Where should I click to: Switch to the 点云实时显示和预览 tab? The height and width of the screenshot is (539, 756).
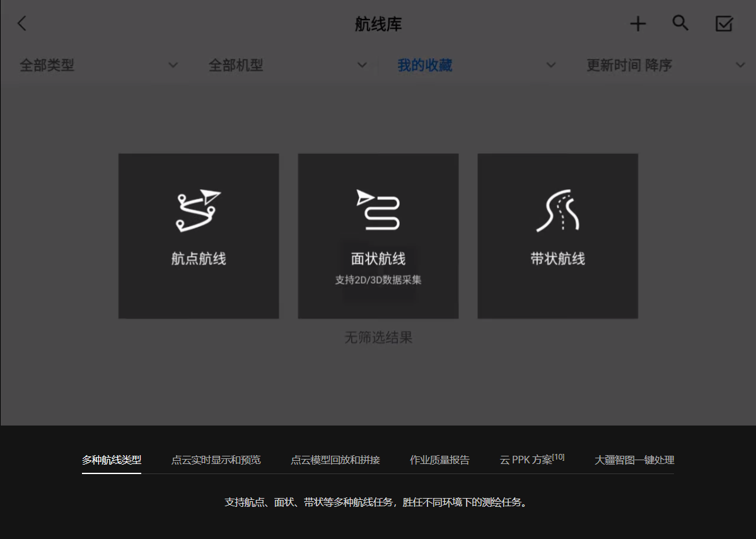pos(216,460)
